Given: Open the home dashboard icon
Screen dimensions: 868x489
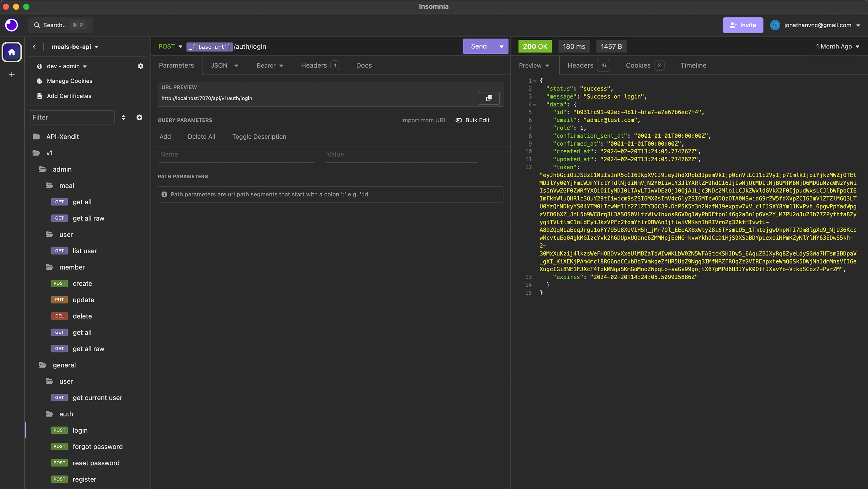Looking at the screenshot, I should click(x=12, y=52).
